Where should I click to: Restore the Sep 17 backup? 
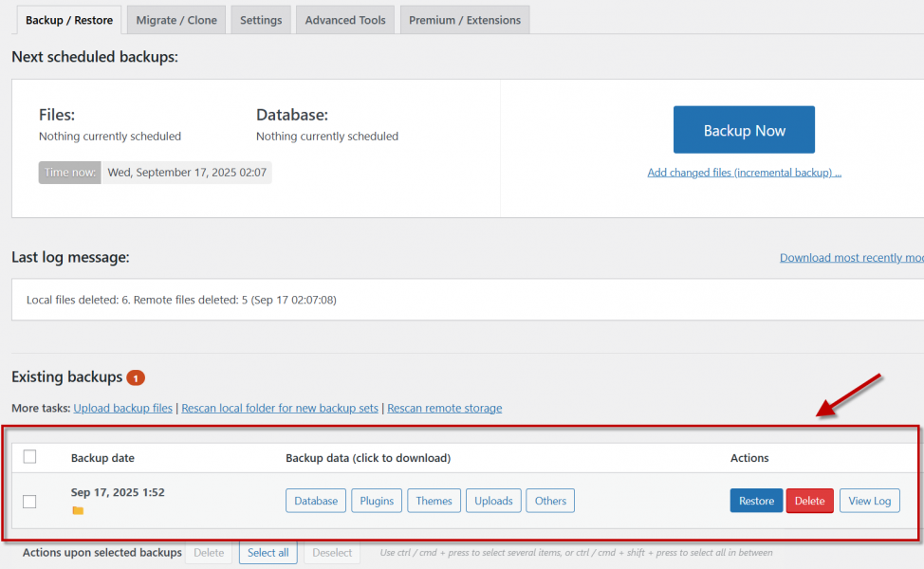pos(756,501)
